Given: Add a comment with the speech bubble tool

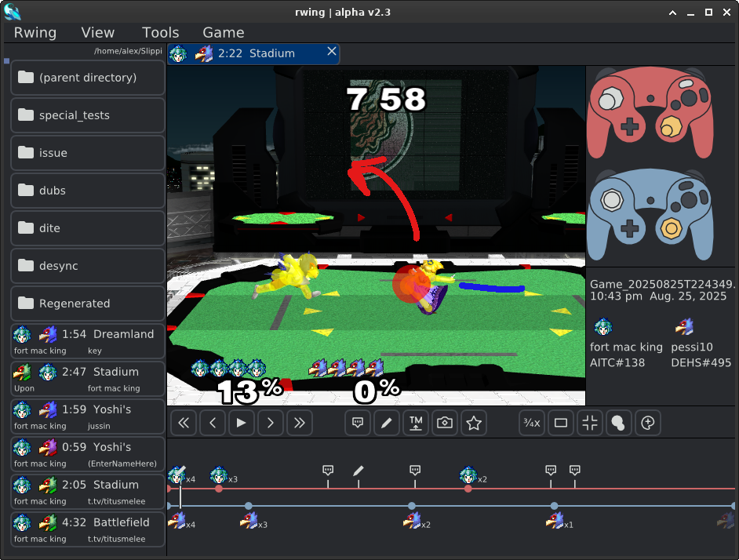Looking at the screenshot, I should coord(358,423).
